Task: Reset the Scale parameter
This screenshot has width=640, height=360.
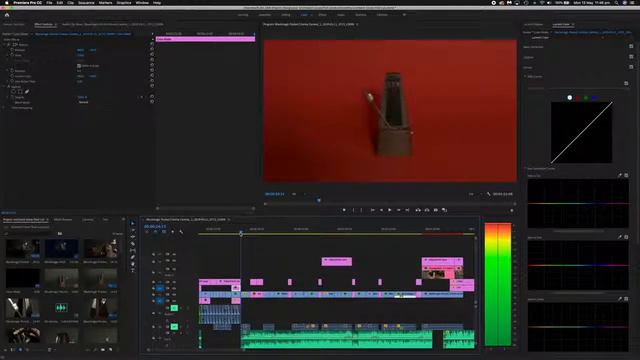Action: coord(152,55)
